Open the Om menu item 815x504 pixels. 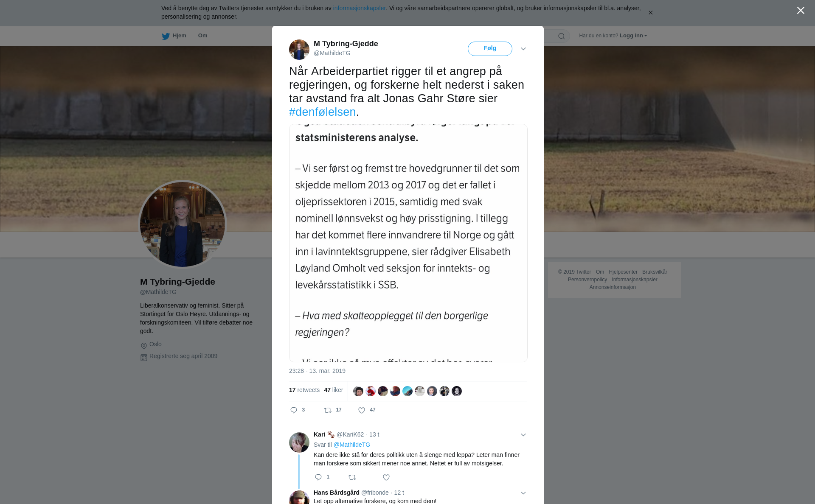(x=202, y=36)
